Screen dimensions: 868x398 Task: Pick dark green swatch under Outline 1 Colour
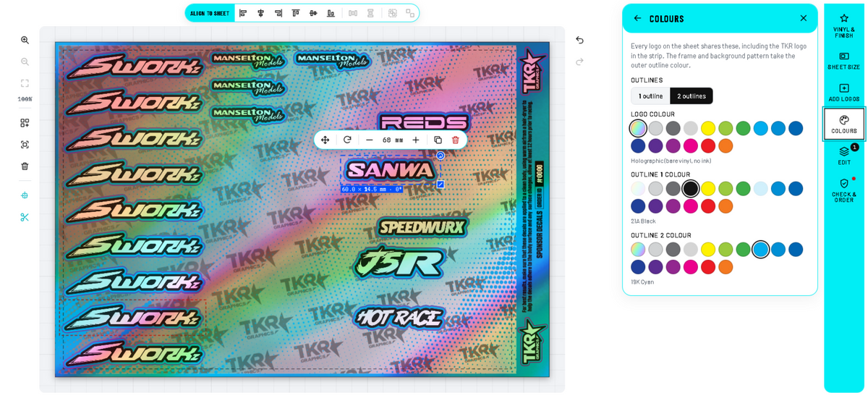pos(743,188)
